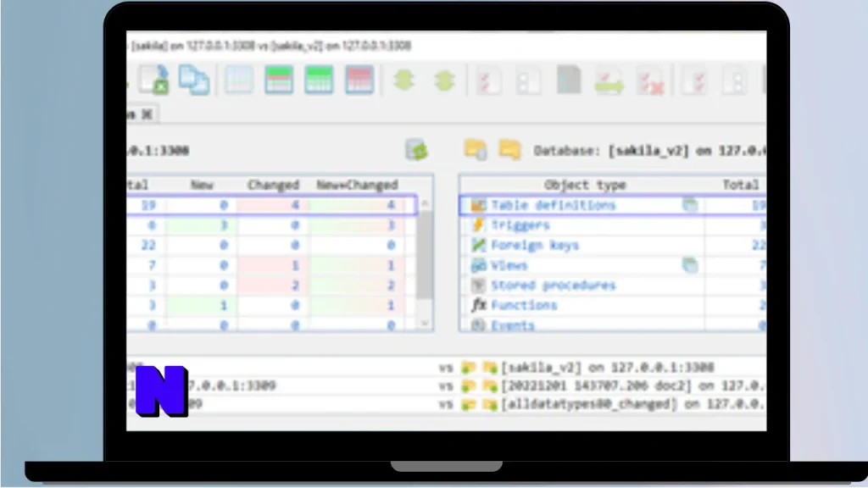
Task: Click the first checklist icon after green arrows
Action: [488, 80]
